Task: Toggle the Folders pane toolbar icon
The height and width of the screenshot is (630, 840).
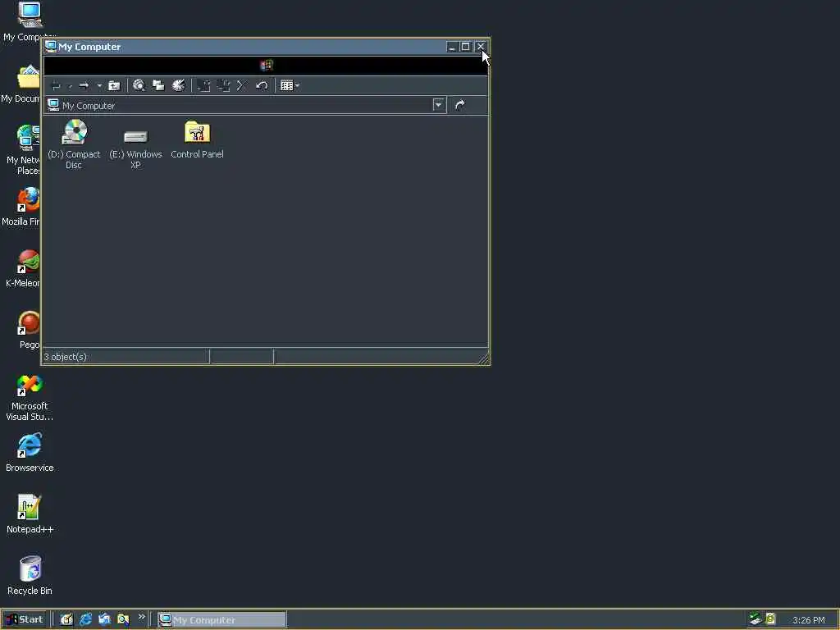Action: pos(158,85)
